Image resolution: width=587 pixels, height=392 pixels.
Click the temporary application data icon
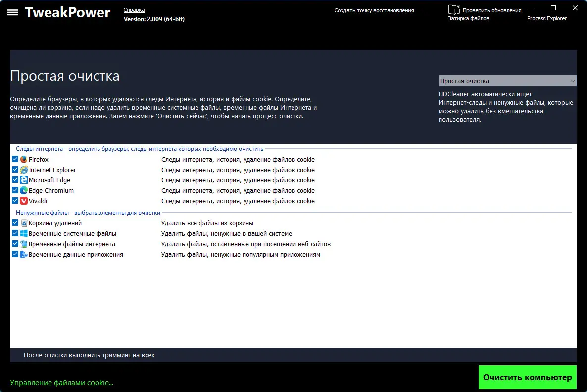pos(24,255)
